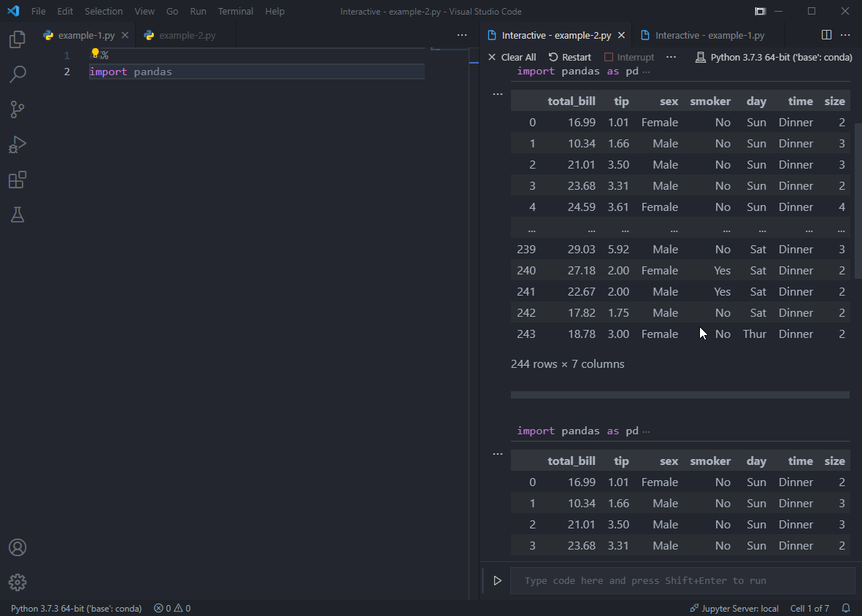Image resolution: width=862 pixels, height=616 pixels.
Task: Open the Edit menu
Action: pos(65,11)
